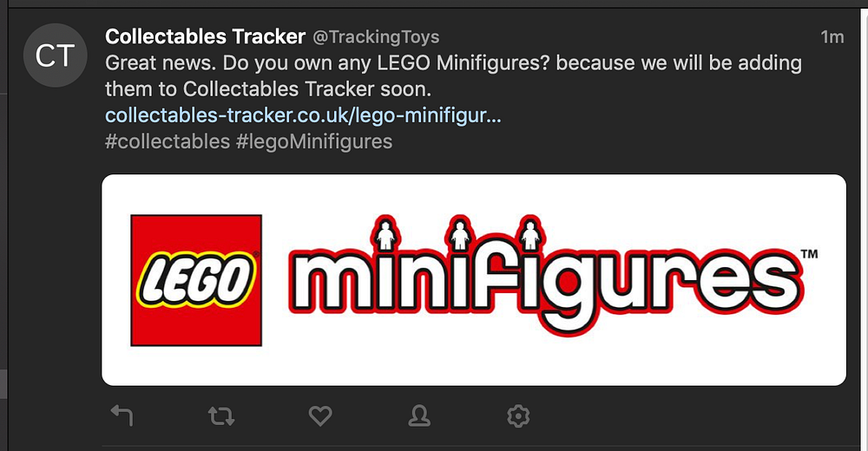
Task: Like the tweet with heart icon
Action: coord(320,416)
